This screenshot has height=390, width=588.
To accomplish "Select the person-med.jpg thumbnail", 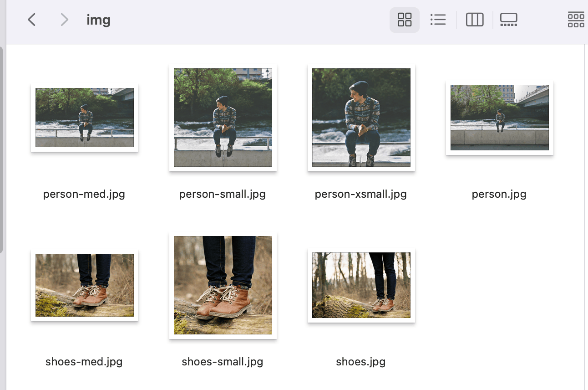I will coord(85,118).
